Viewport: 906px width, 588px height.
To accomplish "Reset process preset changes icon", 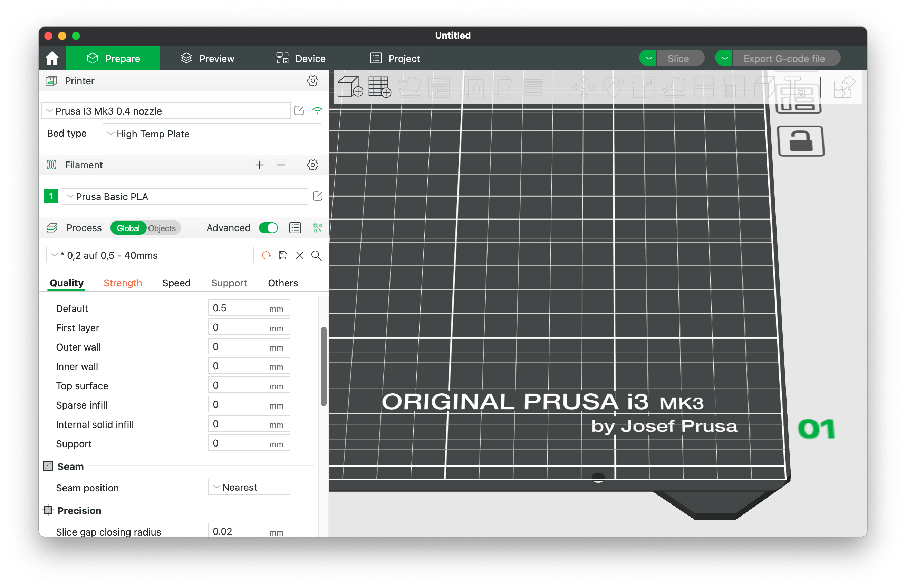I will (267, 255).
